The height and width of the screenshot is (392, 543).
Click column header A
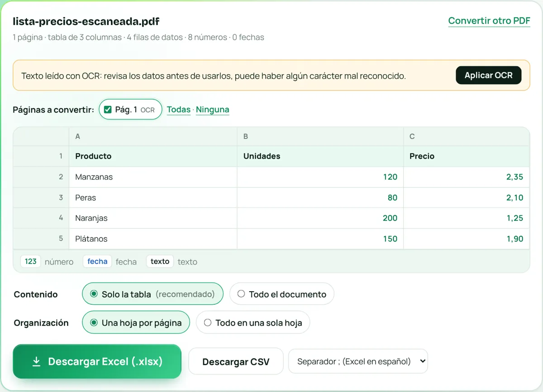coord(153,137)
